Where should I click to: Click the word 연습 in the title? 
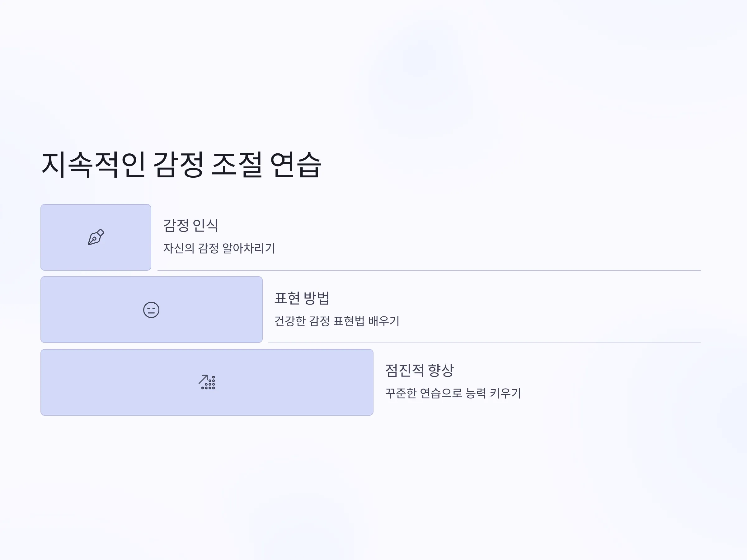(x=296, y=165)
